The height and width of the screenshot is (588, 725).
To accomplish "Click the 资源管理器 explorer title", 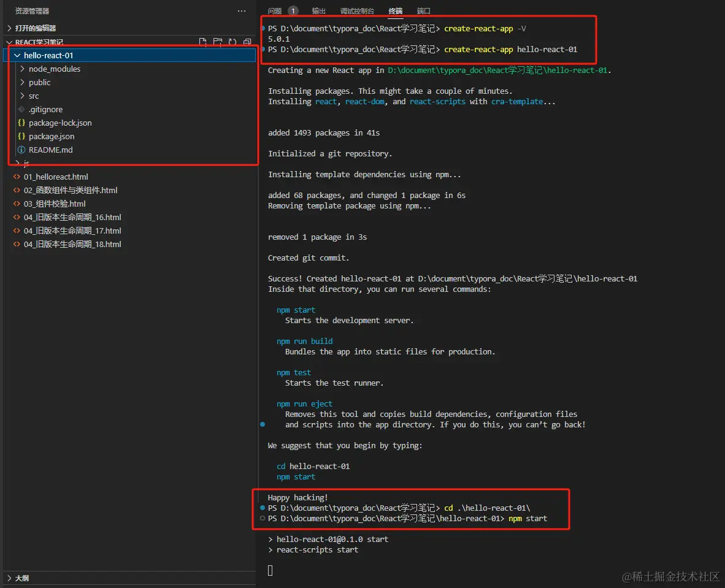I will pyautogui.click(x=32, y=10).
